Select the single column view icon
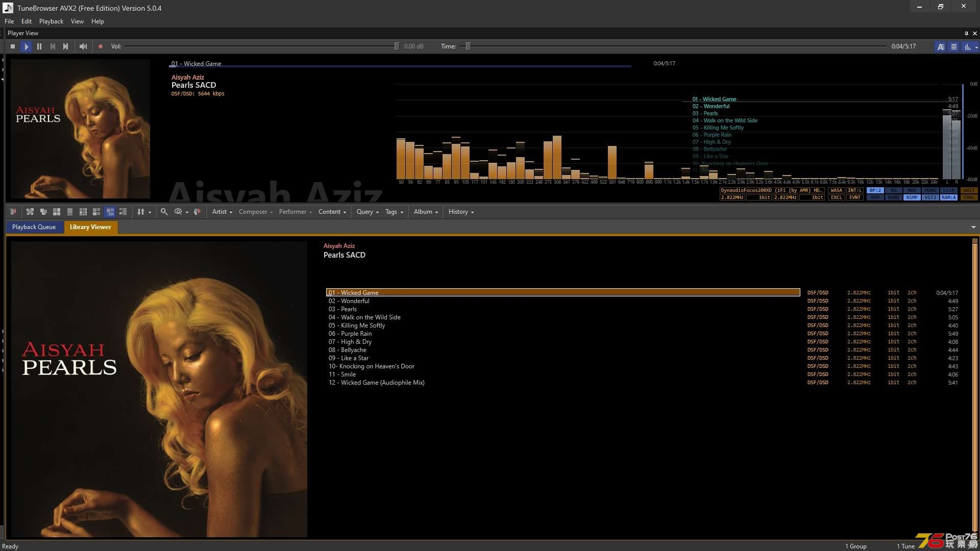This screenshot has height=551, width=980. tap(70, 212)
